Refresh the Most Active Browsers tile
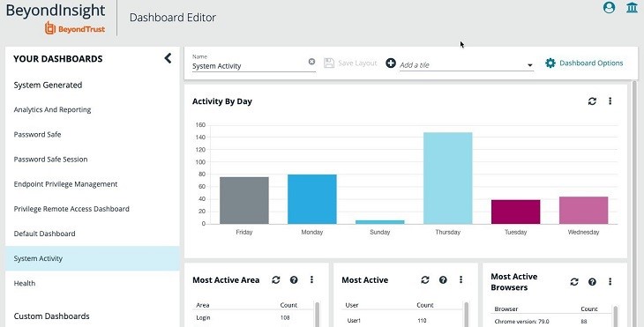Image resolution: width=644 pixels, height=327 pixels. (574, 281)
